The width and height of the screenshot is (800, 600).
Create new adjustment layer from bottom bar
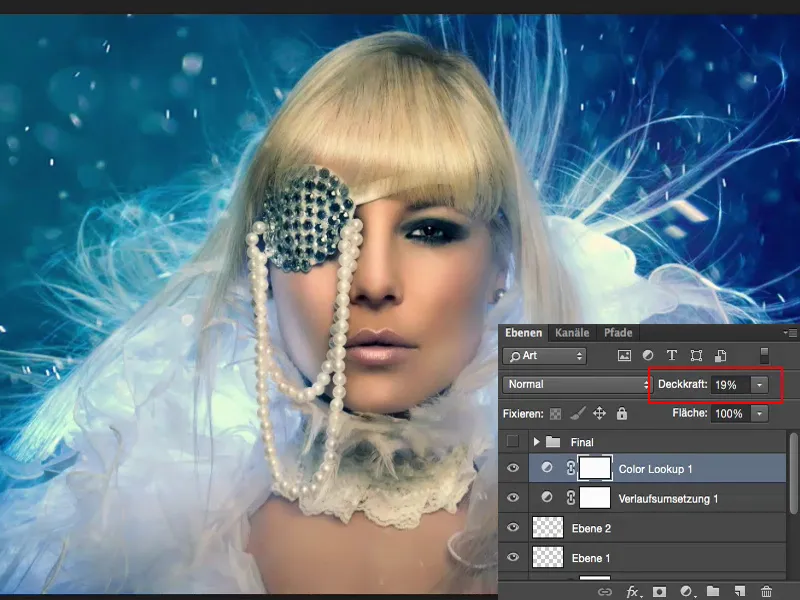coord(686,591)
